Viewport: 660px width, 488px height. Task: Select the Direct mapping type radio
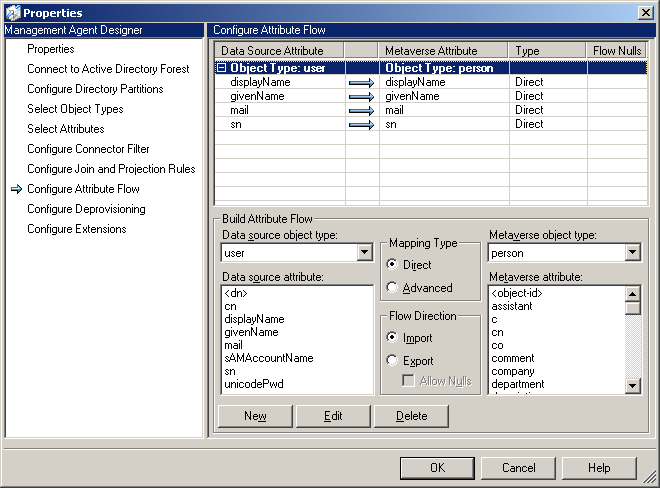(392, 264)
